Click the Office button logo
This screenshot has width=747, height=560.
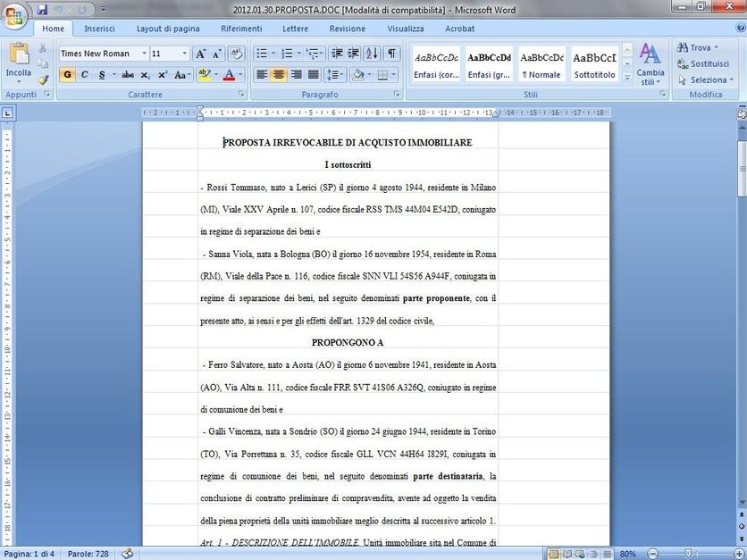16,13
